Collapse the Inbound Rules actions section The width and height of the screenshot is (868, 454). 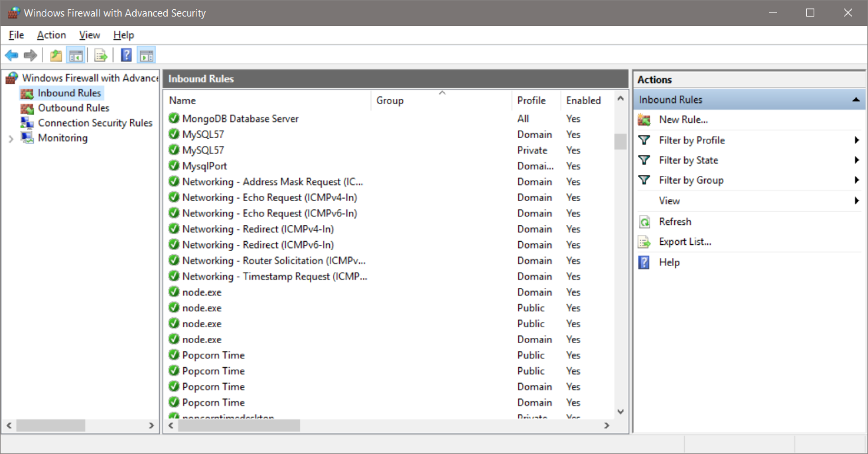pyautogui.click(x=856, y=100)
